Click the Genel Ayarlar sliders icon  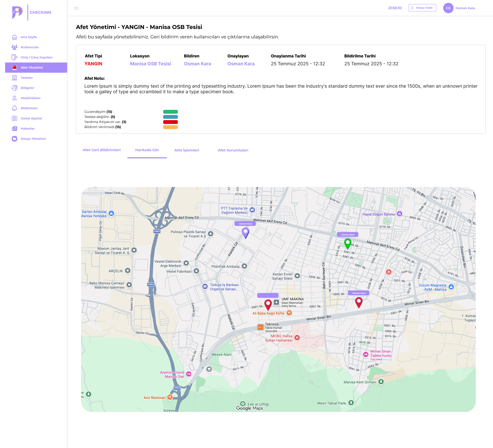14,118
